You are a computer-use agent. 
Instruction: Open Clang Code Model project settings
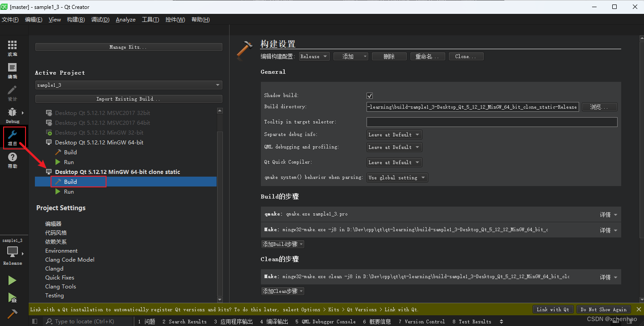click(70, 260)
